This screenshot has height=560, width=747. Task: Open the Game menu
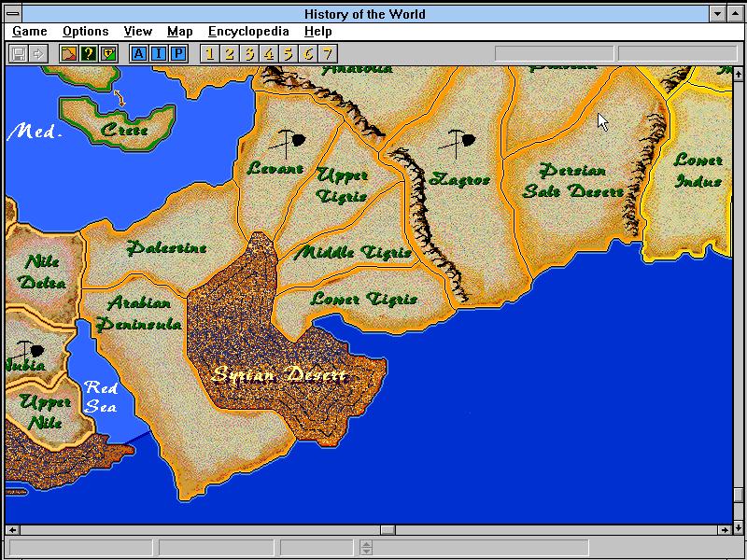[x=30, y=32]
